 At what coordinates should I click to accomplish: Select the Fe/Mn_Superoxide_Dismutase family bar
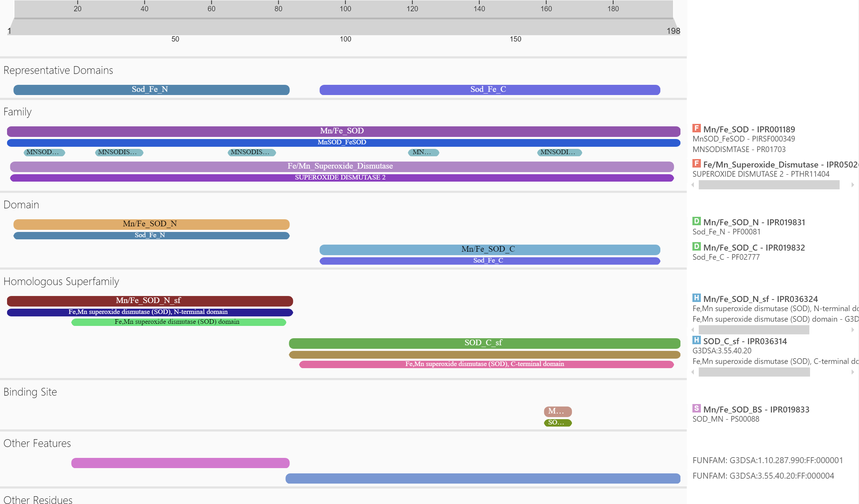point(342,166)
